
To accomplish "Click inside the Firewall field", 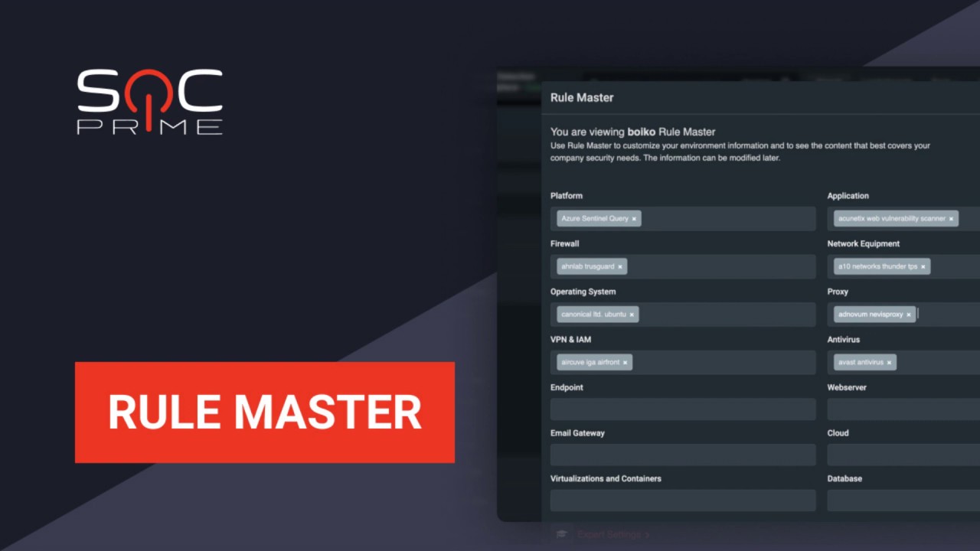I will click(683, 266).
